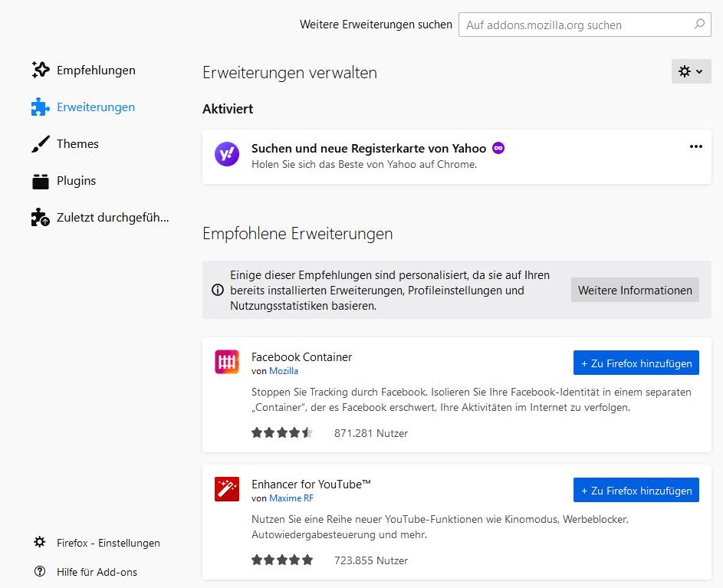Click the Yahoo extension logo
The height and width of the screenshot is (588, 723).
tap(227, 154)
